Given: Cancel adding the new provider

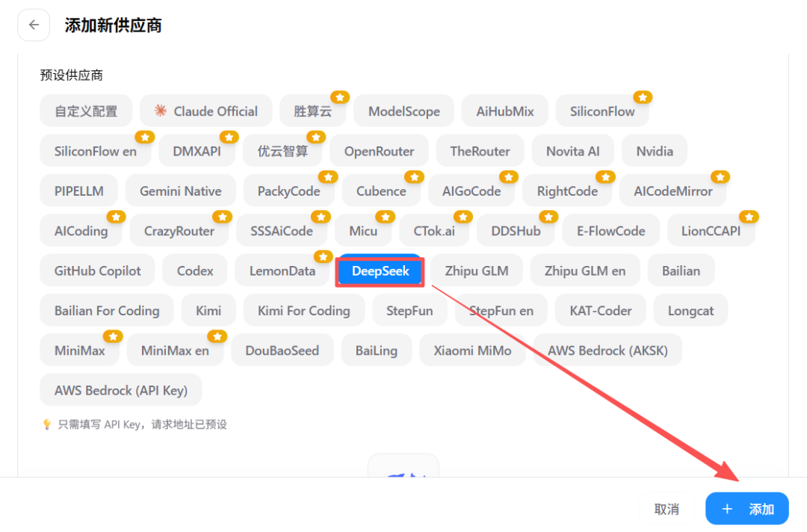Looking at the screenshot, I should (x=667, y=509).
